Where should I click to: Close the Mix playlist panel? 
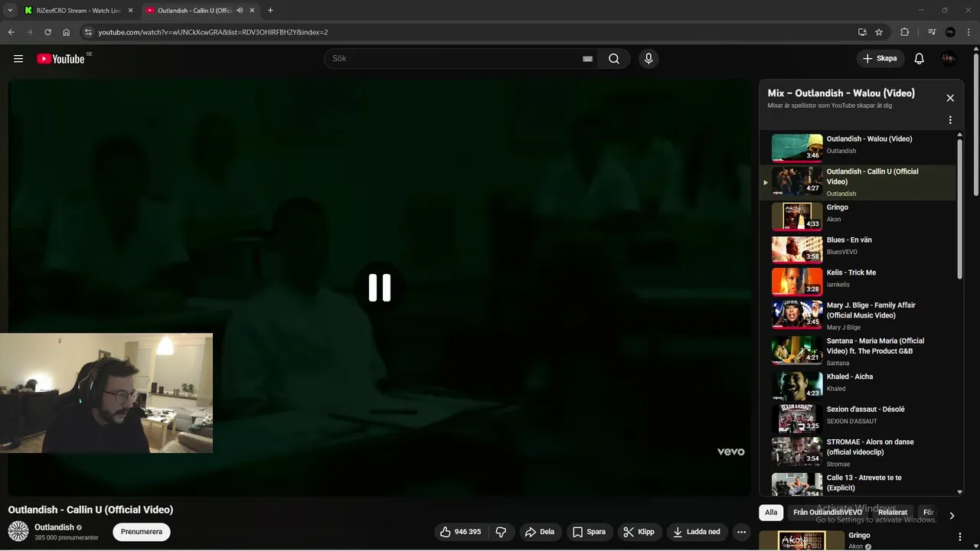pyautogui.click(x=950, y=98)
